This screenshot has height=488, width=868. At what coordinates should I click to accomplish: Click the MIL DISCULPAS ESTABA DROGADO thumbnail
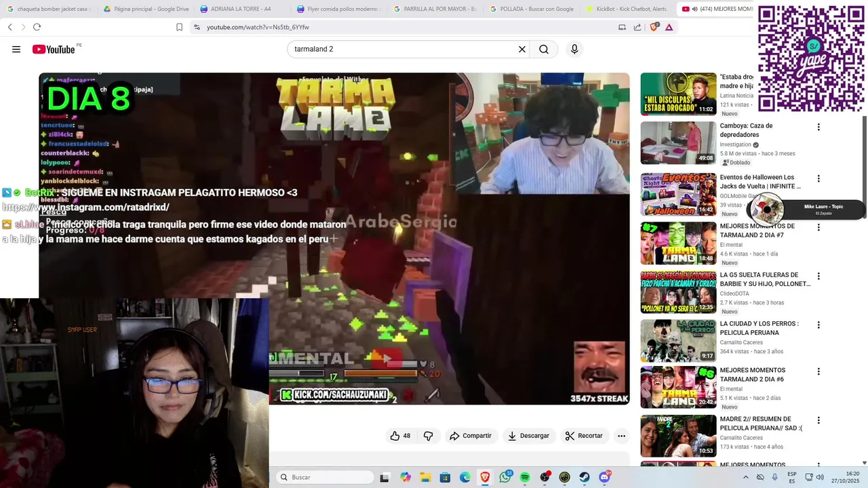click(678, 94)
